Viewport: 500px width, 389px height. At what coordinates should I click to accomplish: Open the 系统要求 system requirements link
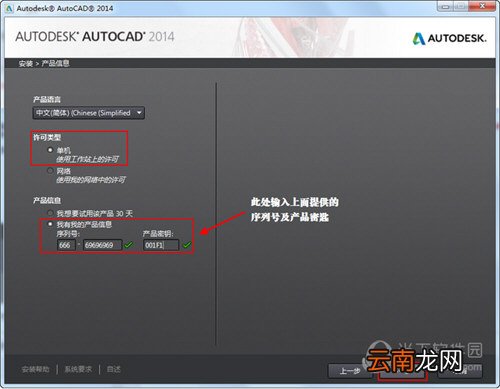(x=78, y=369)
